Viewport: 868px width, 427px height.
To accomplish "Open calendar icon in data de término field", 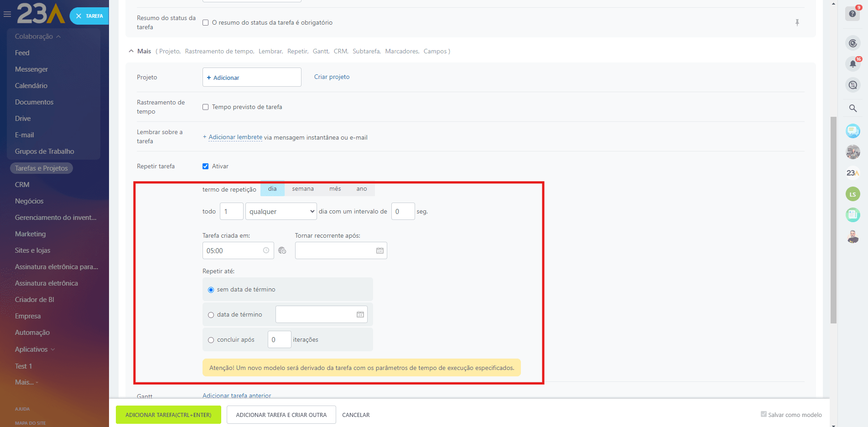I will [360, 314].
